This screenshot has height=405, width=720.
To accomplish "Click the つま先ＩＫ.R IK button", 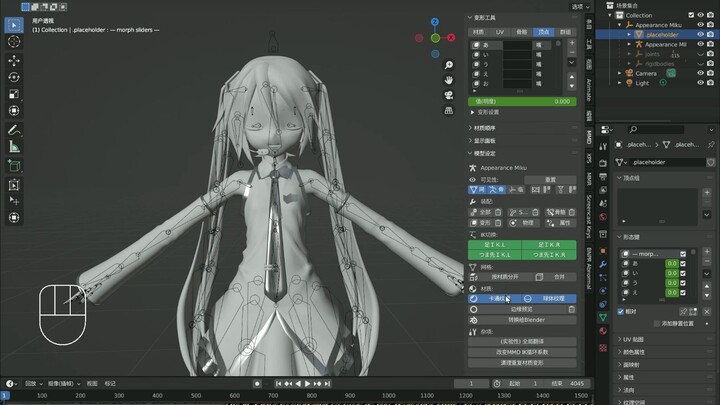I will tap(549, 255).
